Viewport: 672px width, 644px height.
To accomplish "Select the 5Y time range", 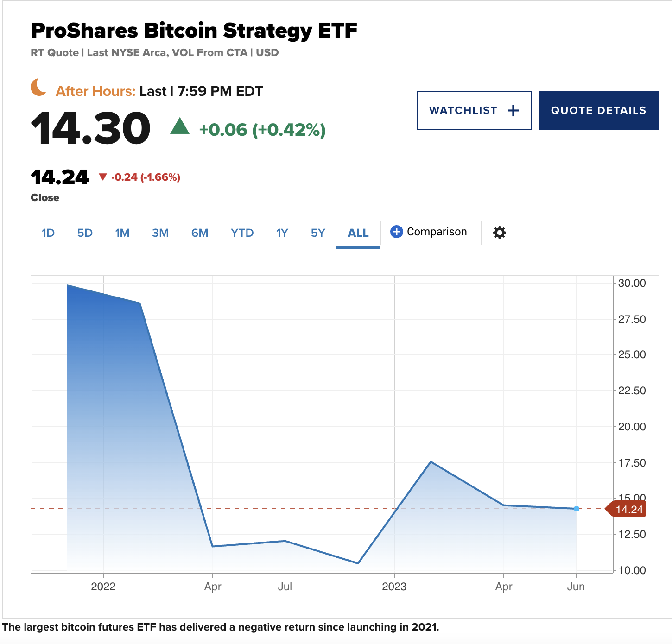I will click(x=318, y=233).
